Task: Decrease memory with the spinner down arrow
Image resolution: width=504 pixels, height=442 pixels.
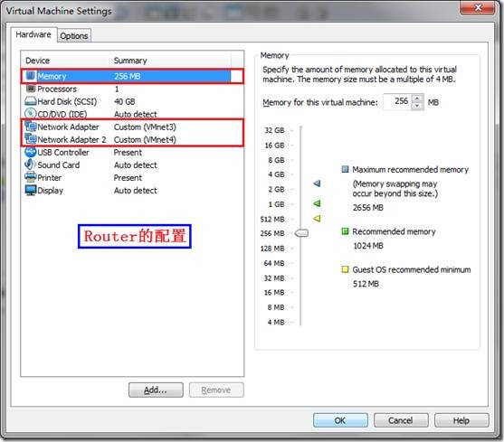Action: 417,106
